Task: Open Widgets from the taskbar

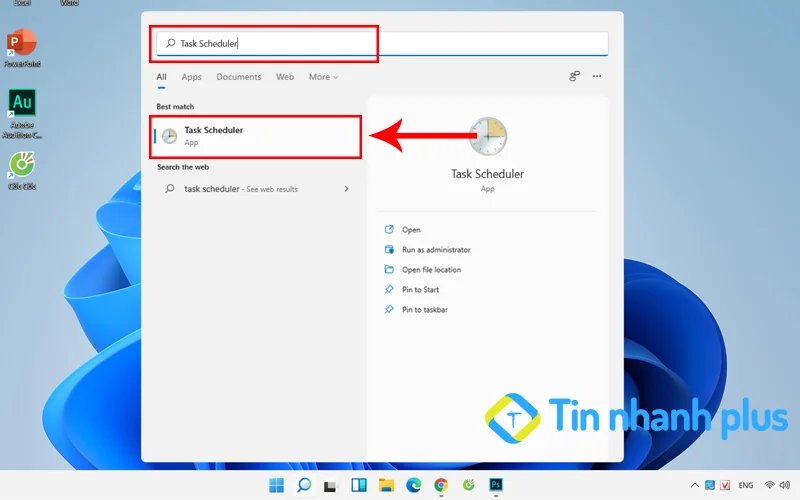Action: tap(359, 485)
